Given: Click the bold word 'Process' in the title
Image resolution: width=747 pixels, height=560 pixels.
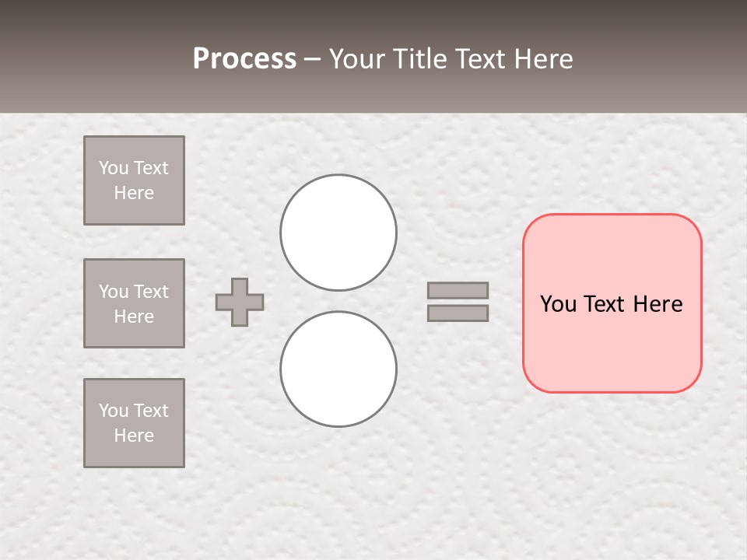Looking at the screenshot, I should (x=244, y=58).
